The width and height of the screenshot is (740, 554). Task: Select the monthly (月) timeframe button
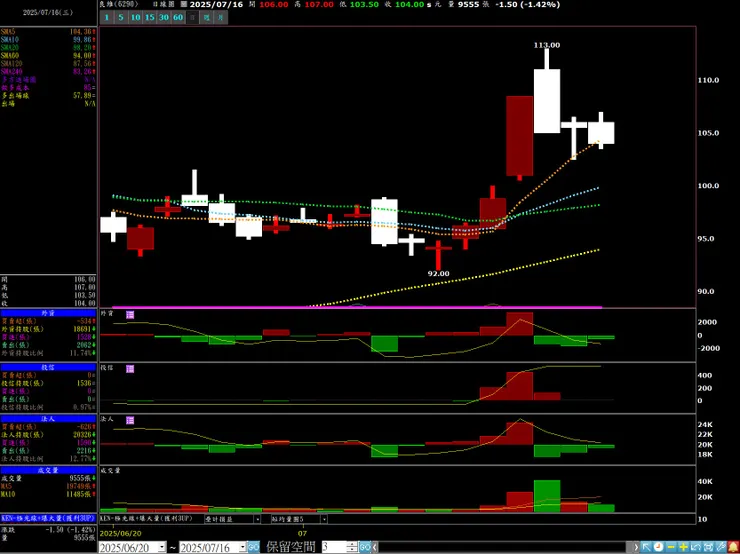(220, 17)
